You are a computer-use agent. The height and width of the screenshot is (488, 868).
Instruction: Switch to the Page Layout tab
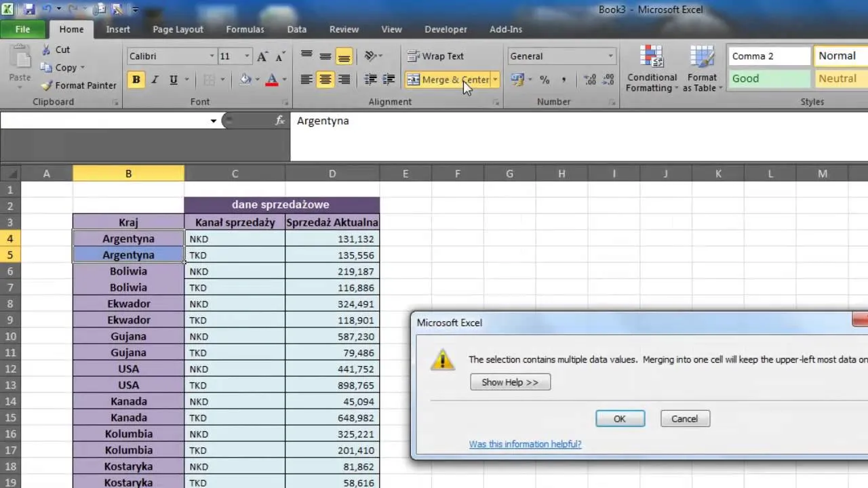point(178,29)
